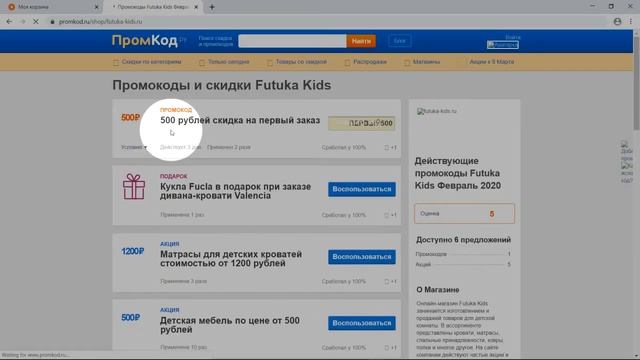The width and height of the screenshot is (640, 360).
Task: Close the 'Моя корзина' tab
Action: click(96, 7)
